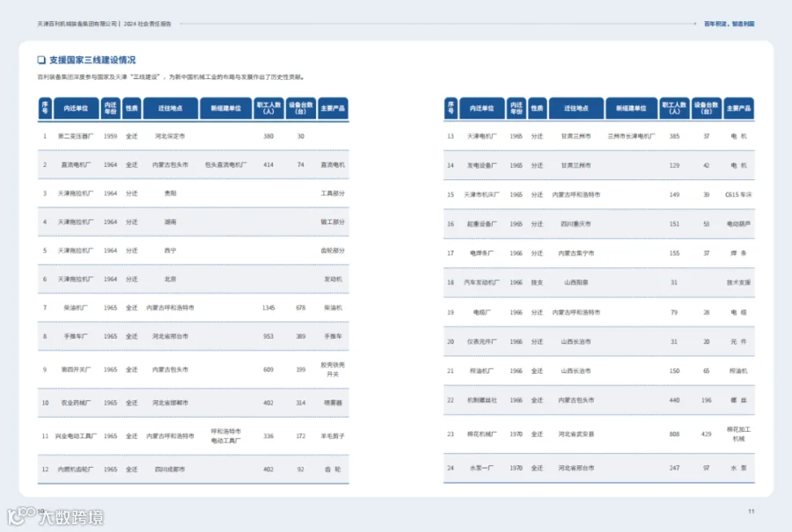The height and width of the screenshot is (532, 792).
Task: Select the cell 第二变压器厂
Action: pyautogui.click(x=76, y=136)
